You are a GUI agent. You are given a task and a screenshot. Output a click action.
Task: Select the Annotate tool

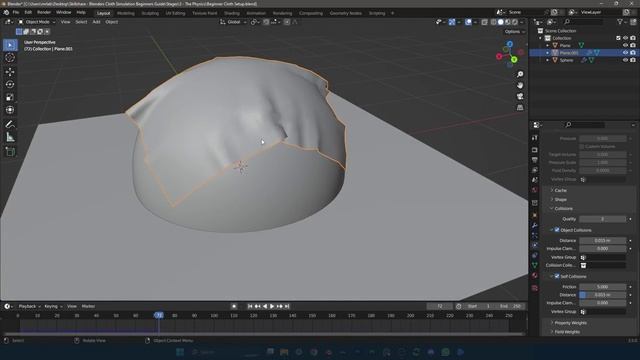(10, 124)
